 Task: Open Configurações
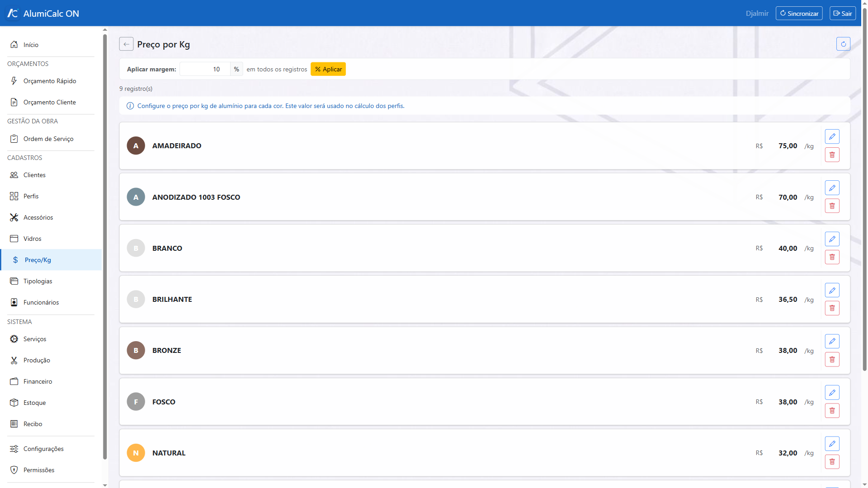pyautogui.click(x=51, y=449)
